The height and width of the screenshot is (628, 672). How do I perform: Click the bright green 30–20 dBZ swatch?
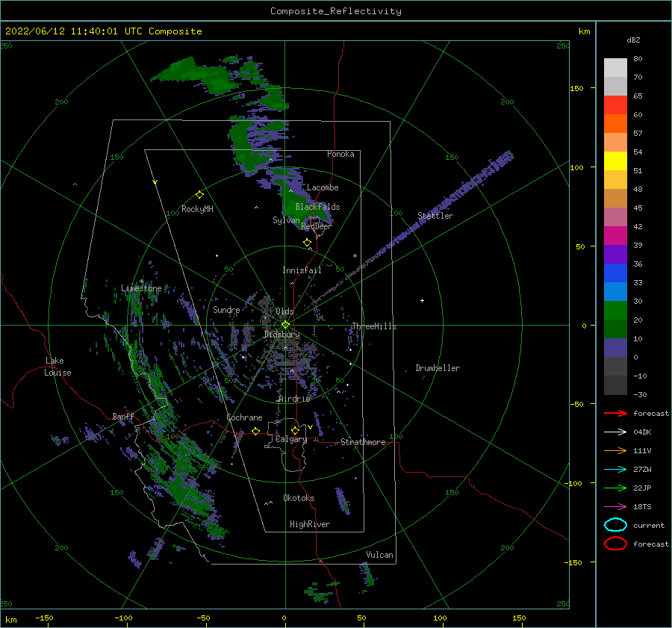tap(615, 311)
